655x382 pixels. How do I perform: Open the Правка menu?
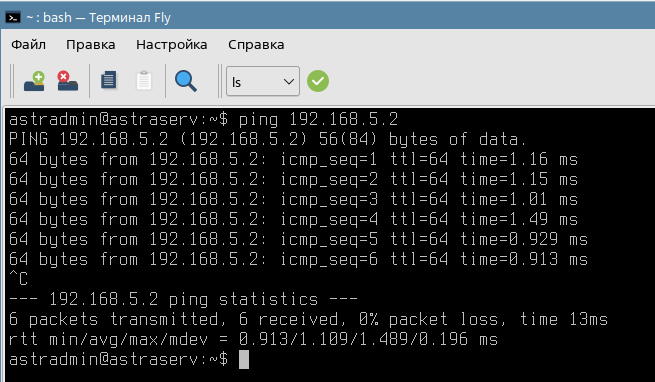click(91, 44)
